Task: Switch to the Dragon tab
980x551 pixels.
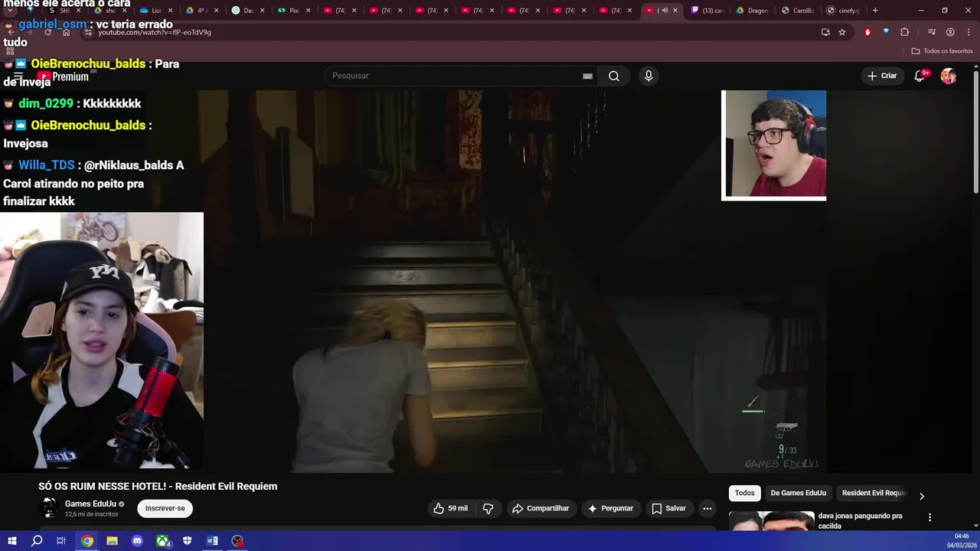Action: pyautogui.click(x=753, y=11)
